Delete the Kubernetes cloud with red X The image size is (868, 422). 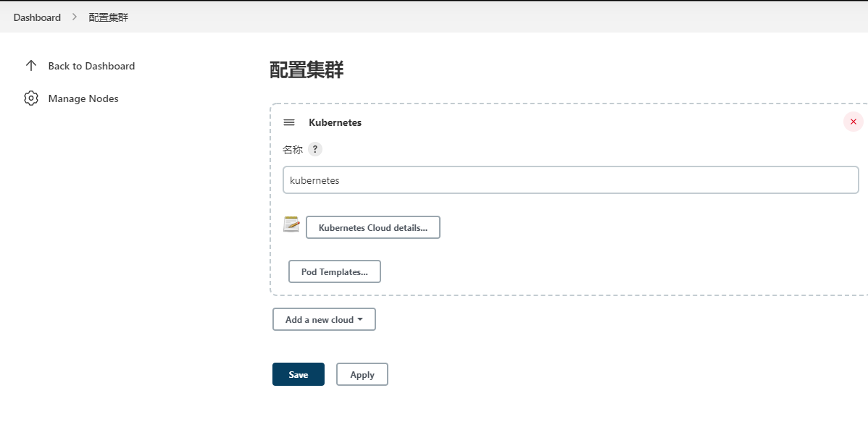[x=853, y=122]
